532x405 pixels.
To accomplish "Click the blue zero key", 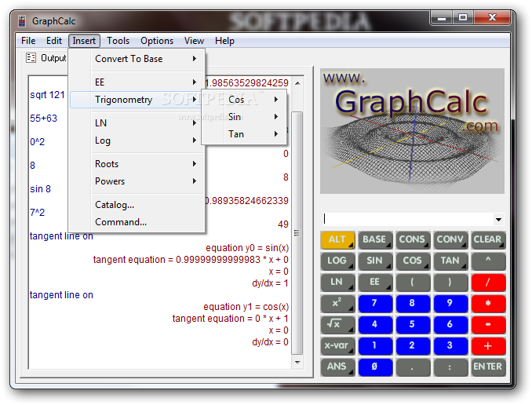I will [375, 367].
